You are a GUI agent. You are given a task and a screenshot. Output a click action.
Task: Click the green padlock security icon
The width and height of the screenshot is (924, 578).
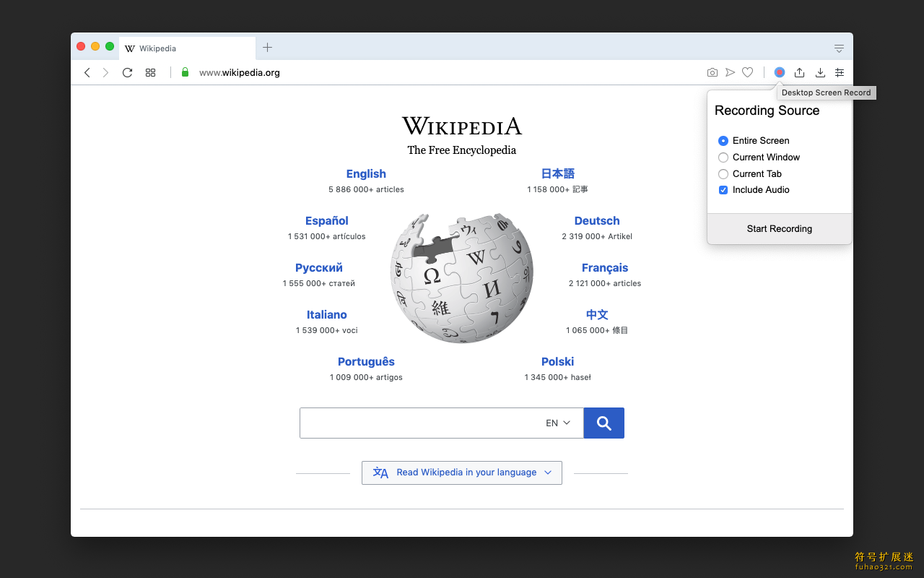click(185, 72)
